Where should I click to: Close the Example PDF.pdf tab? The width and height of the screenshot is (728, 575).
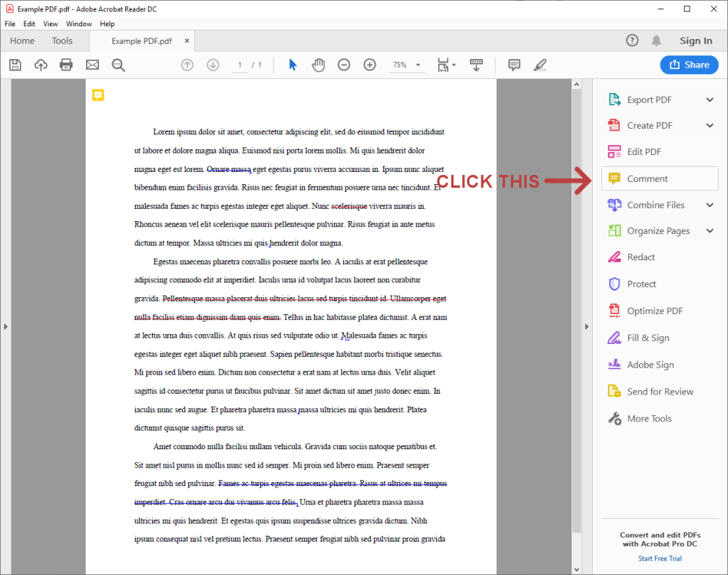click(x=187, y=41)
